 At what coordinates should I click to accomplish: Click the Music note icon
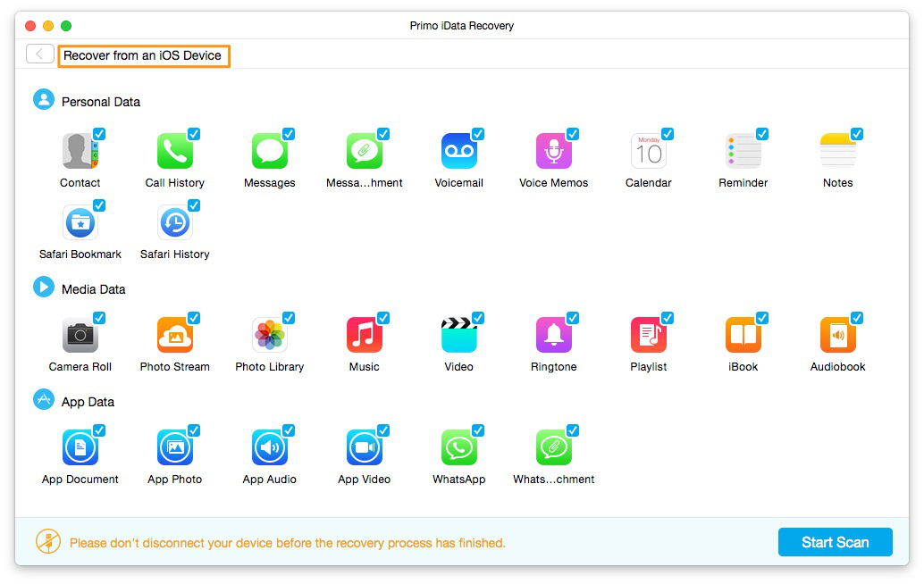coord(365,335)
